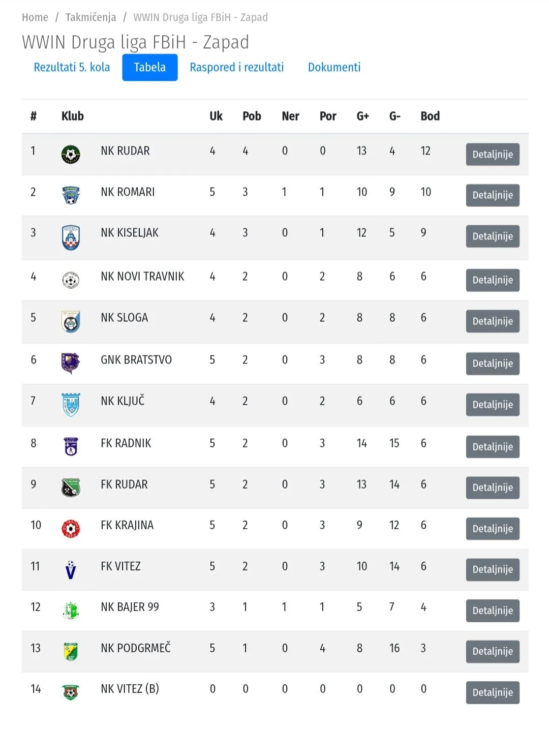Click the FK Vitez letter V logo

[71, 570]
